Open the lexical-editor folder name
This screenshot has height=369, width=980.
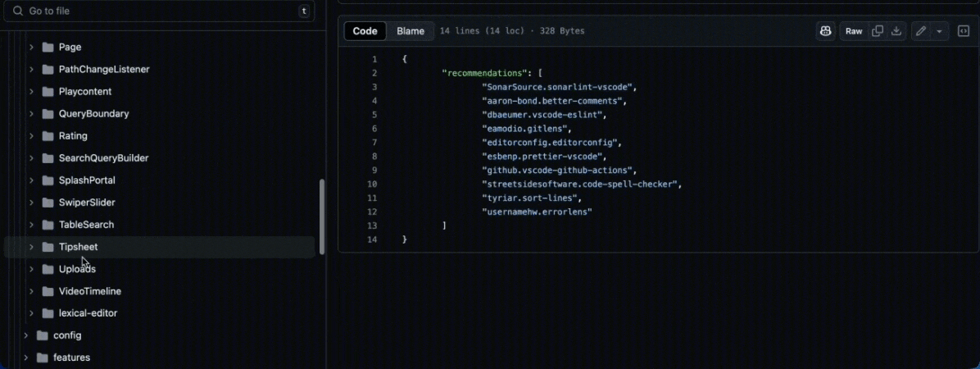coord(88,313)
